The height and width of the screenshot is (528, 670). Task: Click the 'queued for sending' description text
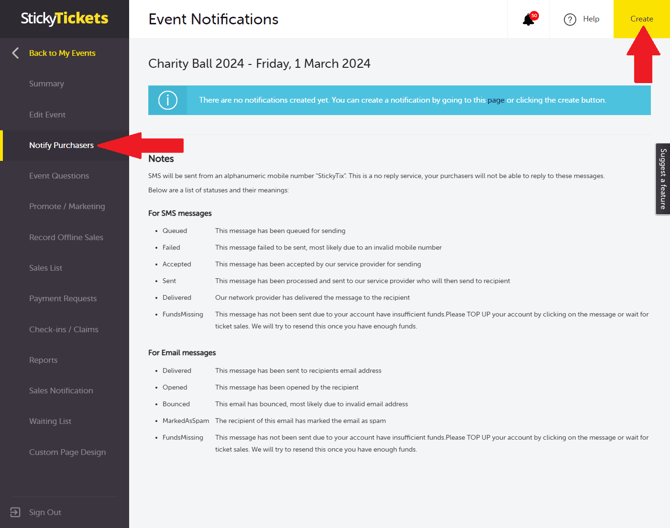tap(280, 231)
